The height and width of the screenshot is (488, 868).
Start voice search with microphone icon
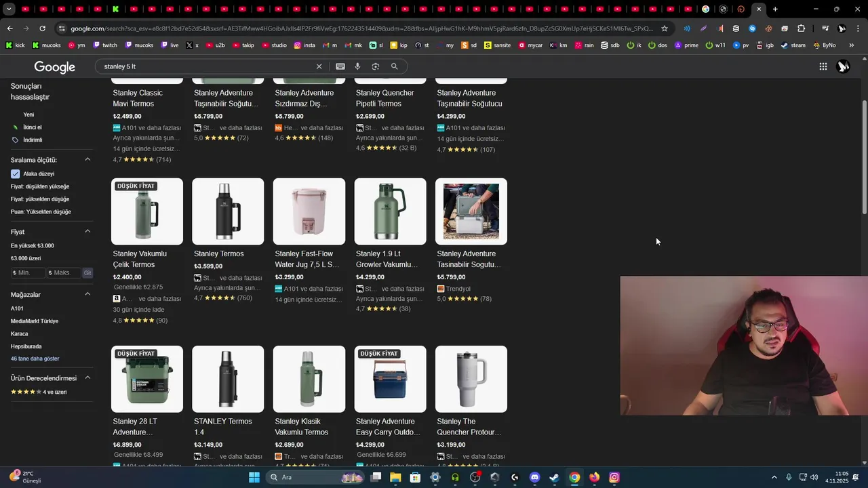(358, 66)
